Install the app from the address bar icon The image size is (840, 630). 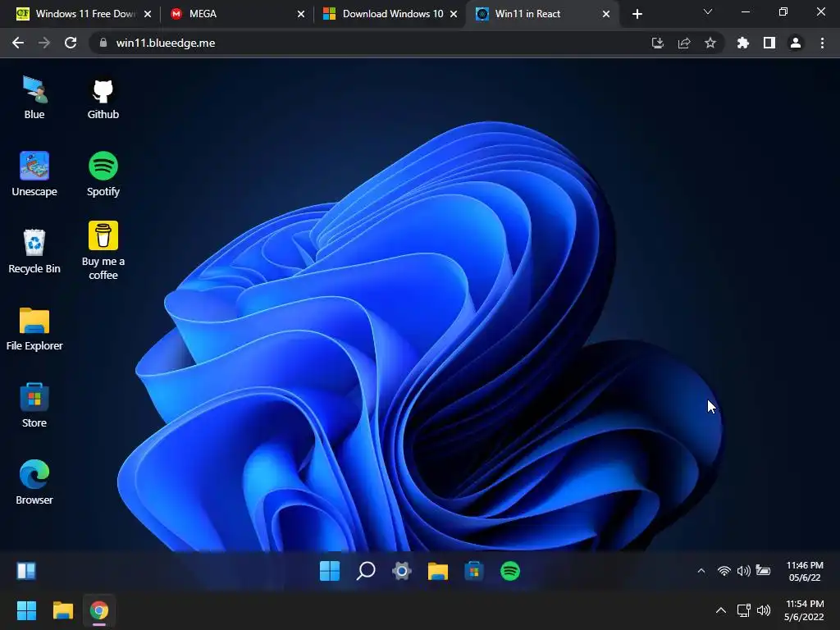657,43
